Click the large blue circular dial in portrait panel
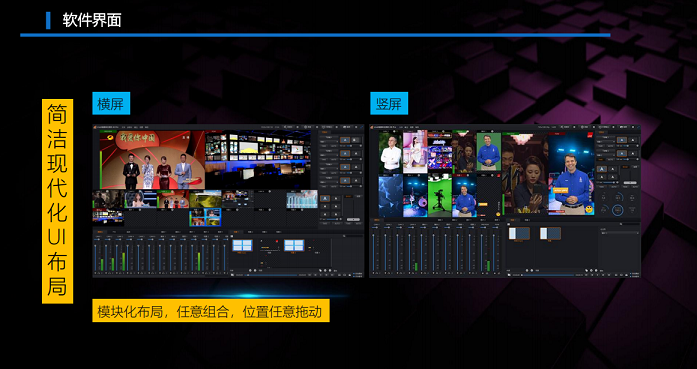 (x=617, y=210)
